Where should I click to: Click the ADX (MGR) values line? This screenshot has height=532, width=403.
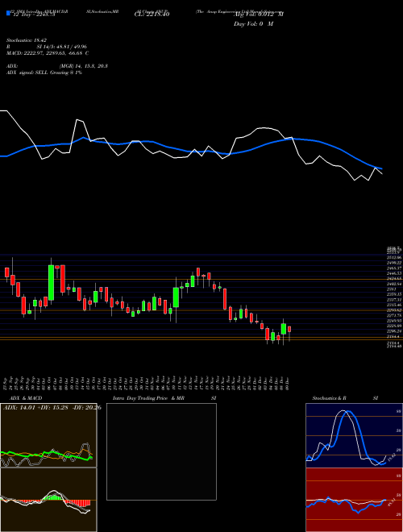[57, 66]
